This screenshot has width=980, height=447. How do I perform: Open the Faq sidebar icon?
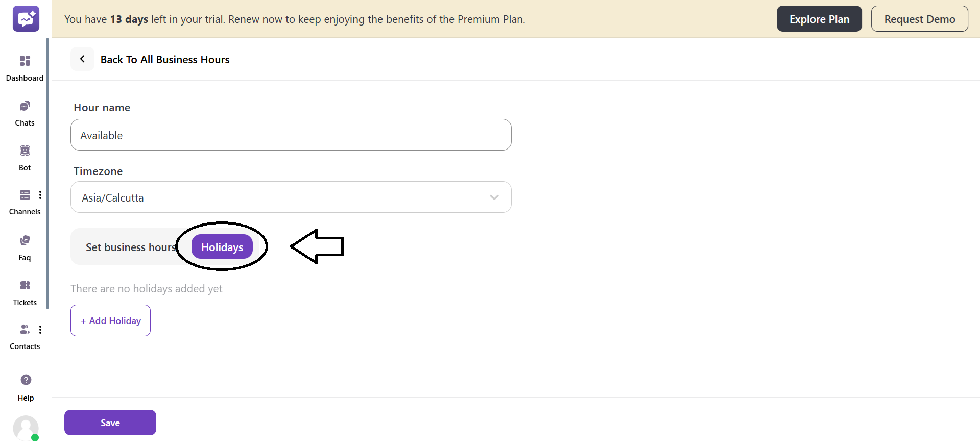[25, 241]
